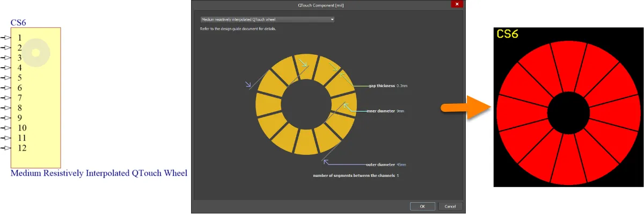Select the faint wheel icon on the schematic symbol
Viewport: 644px width, 214px height.
(x=35, y=53)
